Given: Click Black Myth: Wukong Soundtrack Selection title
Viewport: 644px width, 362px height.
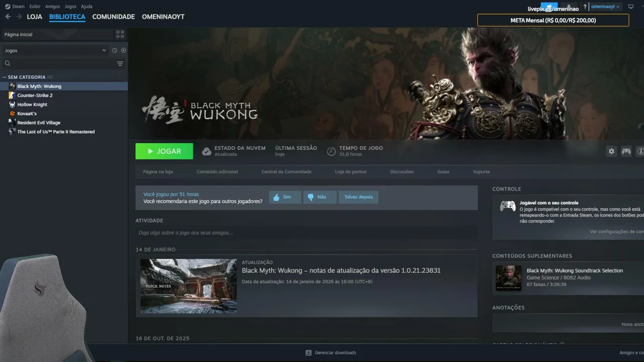Looking at the screenshot, I should 575,270.
